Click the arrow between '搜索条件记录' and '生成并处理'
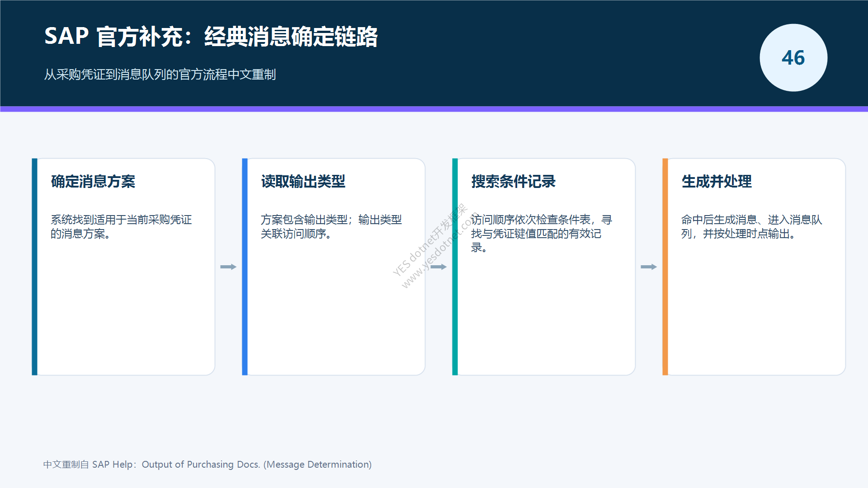Viewport: 868px width, 488px height. [x=649, y=267]
